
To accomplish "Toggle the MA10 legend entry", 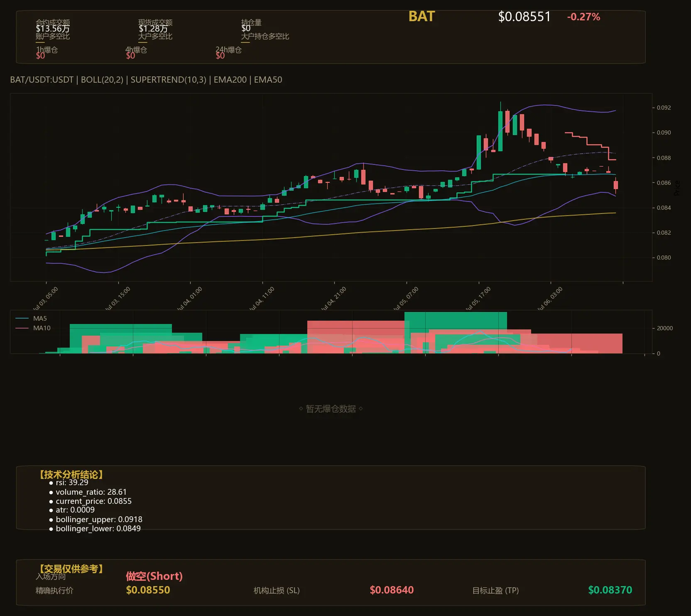I will point(33,328).
